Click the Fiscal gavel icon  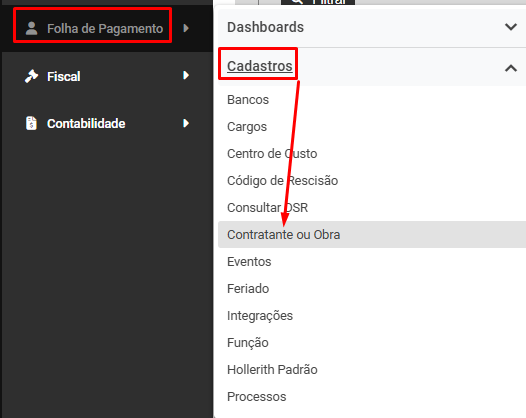pyautogui.click(x=32, y=76)
